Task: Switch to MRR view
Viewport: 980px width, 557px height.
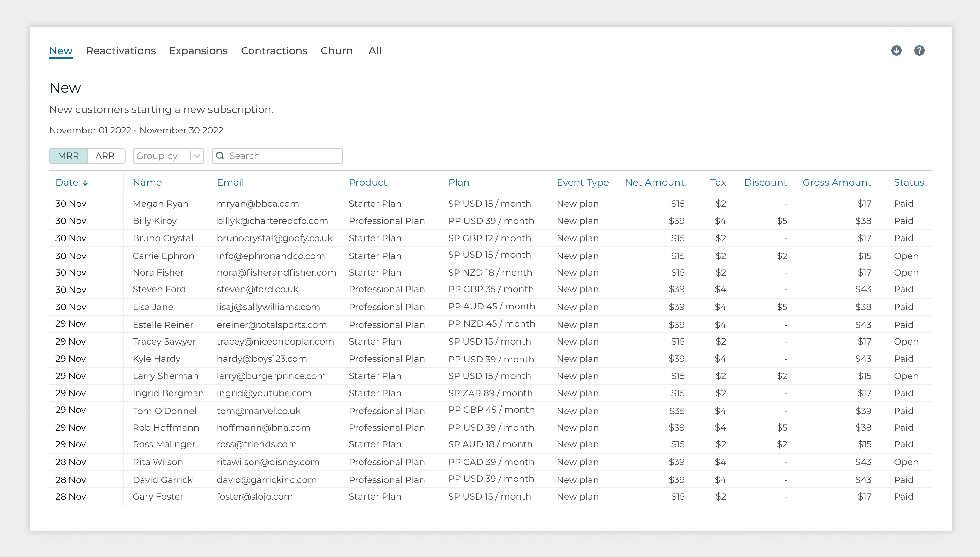Action: coord(69,156)
